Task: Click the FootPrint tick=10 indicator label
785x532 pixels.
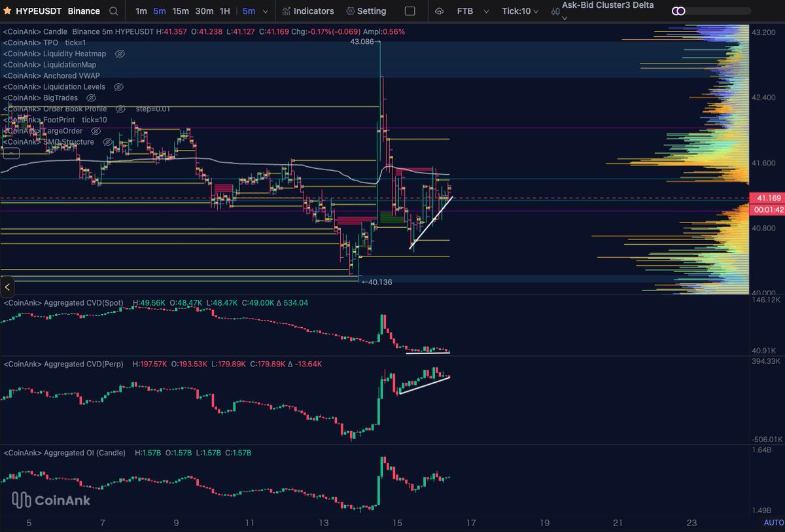Action: coord(56,120)
